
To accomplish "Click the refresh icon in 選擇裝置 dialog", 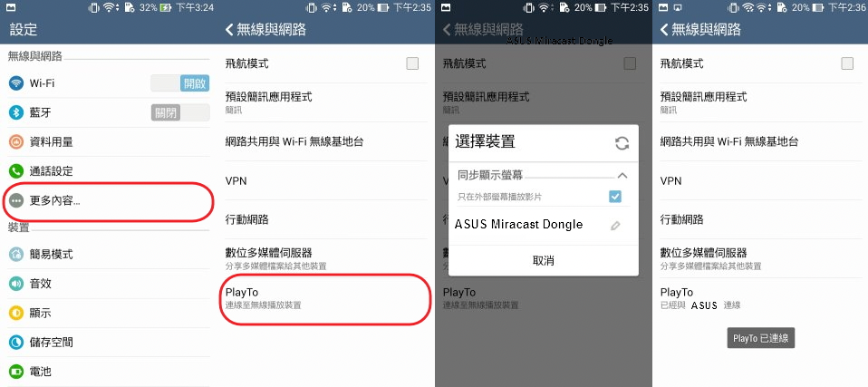I will point(622,143).
